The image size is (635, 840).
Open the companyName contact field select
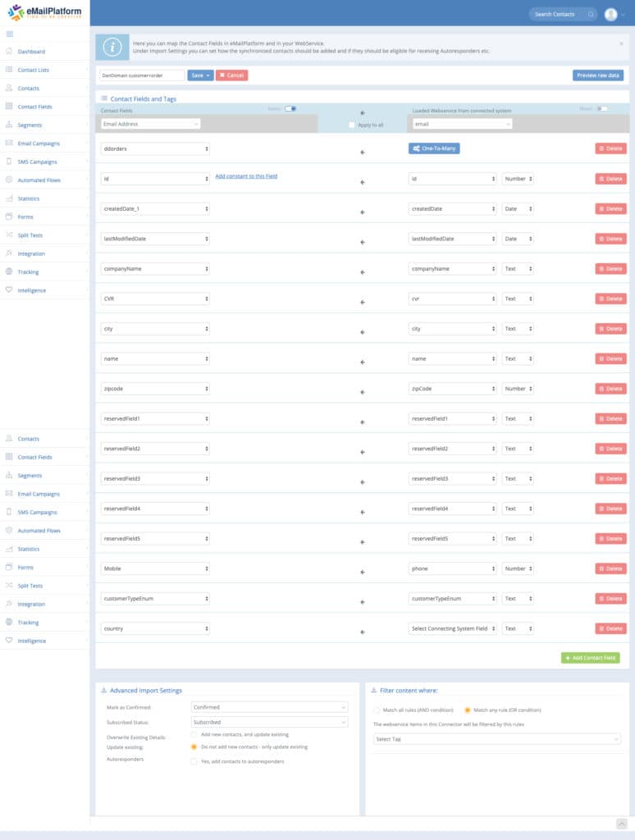tap(155, 269)
